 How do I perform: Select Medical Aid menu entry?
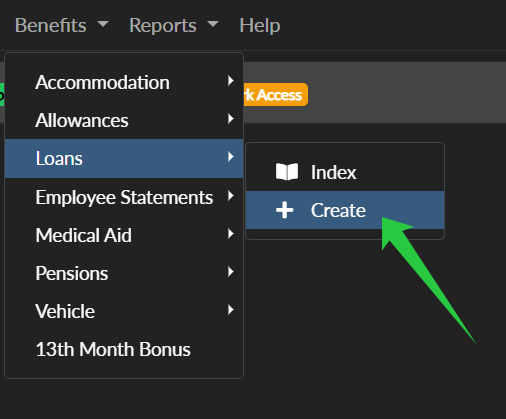coord(124,235)
